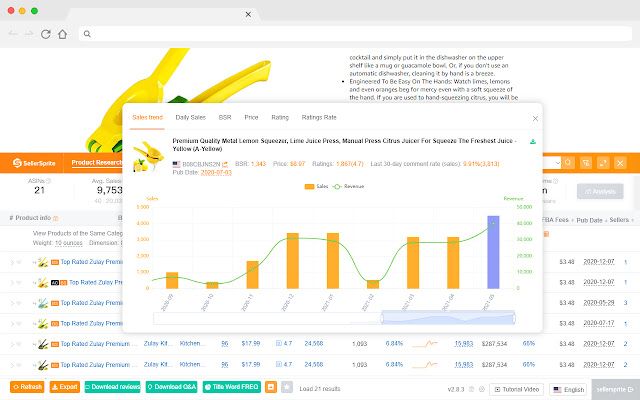Screen dimensions: 640x400
Task: Focus the browser address bar
Action: coord(355,34)
